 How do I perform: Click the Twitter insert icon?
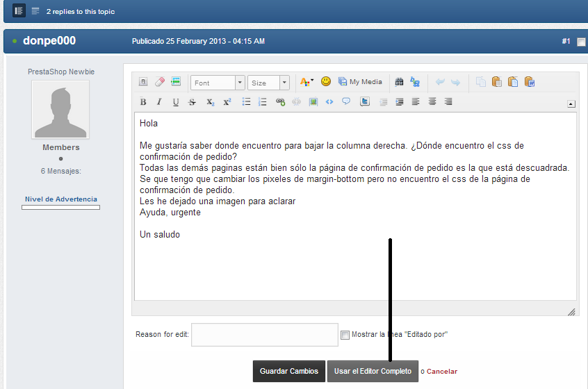tap(364, 101)
